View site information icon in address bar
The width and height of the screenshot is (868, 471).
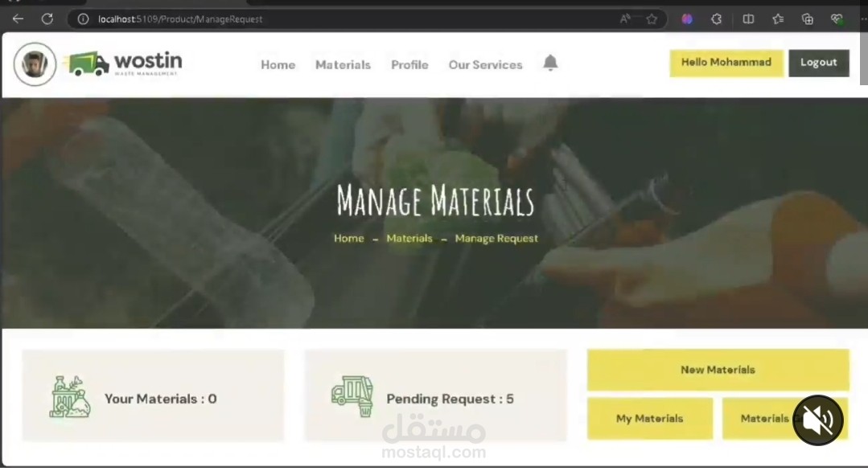[83, 18]
